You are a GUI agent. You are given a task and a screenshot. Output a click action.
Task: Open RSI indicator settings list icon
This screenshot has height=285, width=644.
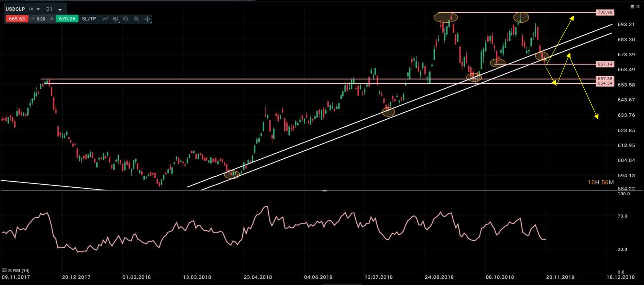[x=4, y=270]
